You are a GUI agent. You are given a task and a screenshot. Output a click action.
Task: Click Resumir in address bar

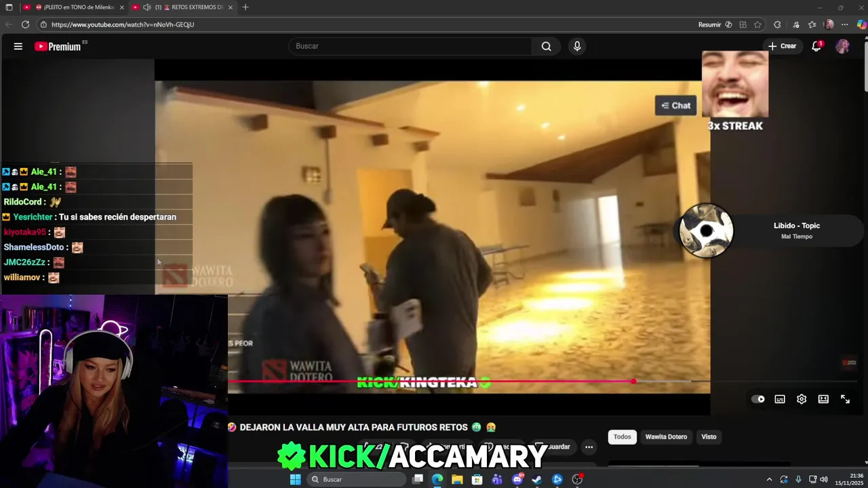click(715, 24)
